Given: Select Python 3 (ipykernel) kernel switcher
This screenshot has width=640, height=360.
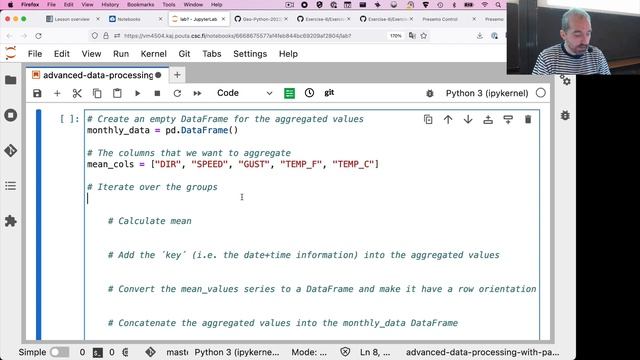Looking at the screenshot, I should coord(487,93).
